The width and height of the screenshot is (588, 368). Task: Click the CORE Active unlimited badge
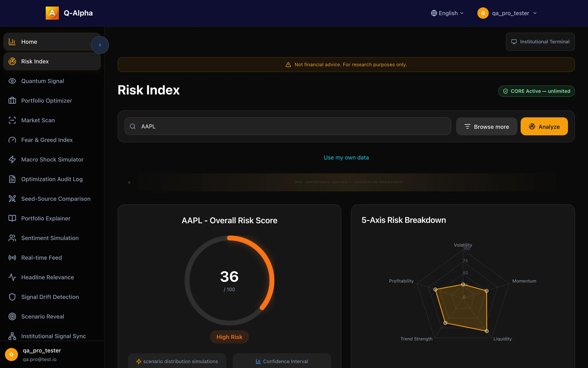pyautogui.click(x=536, y=91)
